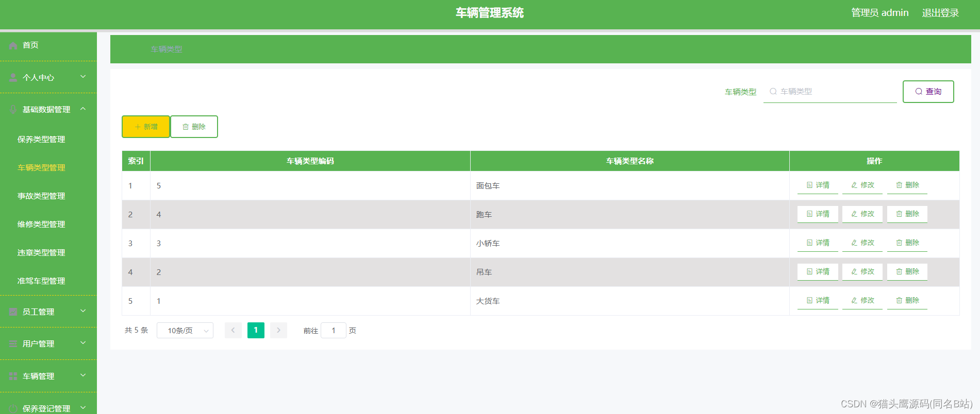
Task: Click the icon beside 员工管理
Action: (13, 312)
